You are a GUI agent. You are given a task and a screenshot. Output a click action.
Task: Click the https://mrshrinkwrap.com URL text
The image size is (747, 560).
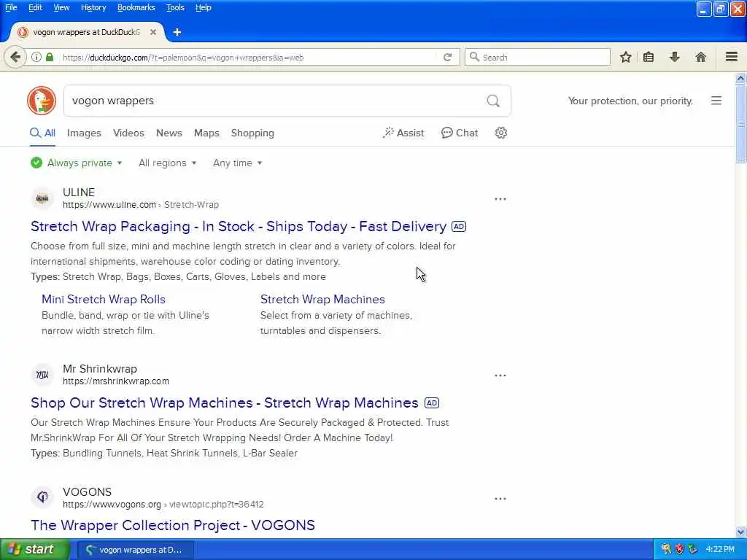click(116, 381)
